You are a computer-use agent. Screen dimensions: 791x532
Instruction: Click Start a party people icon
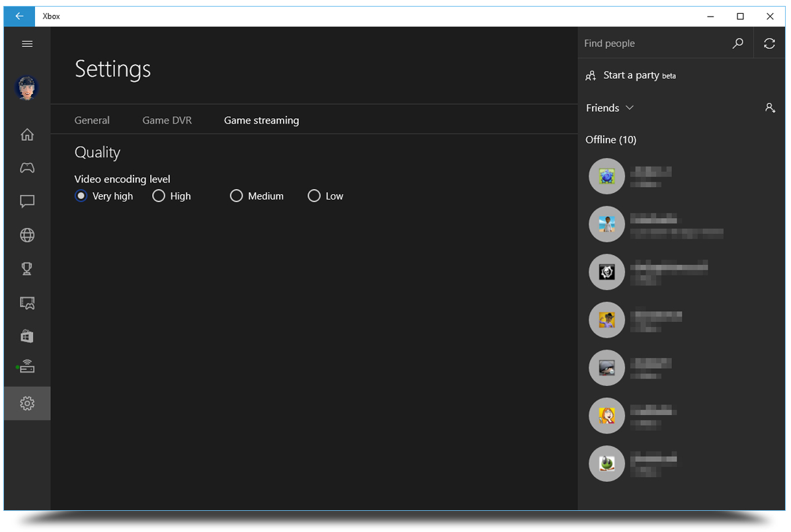[x=591, y=75]
